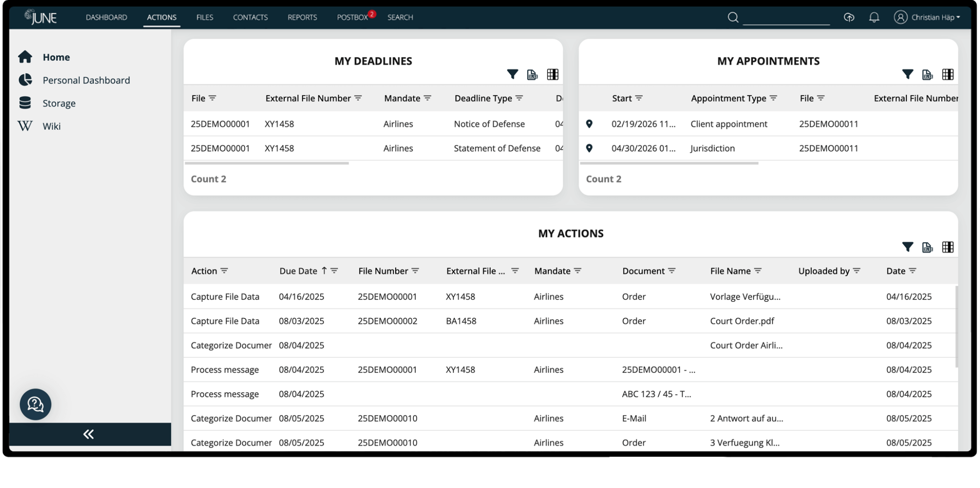980x488 pixels.
Task: Open the filter for My Deadlines panel
Action: pyautogui.click(x=512, y=74)
